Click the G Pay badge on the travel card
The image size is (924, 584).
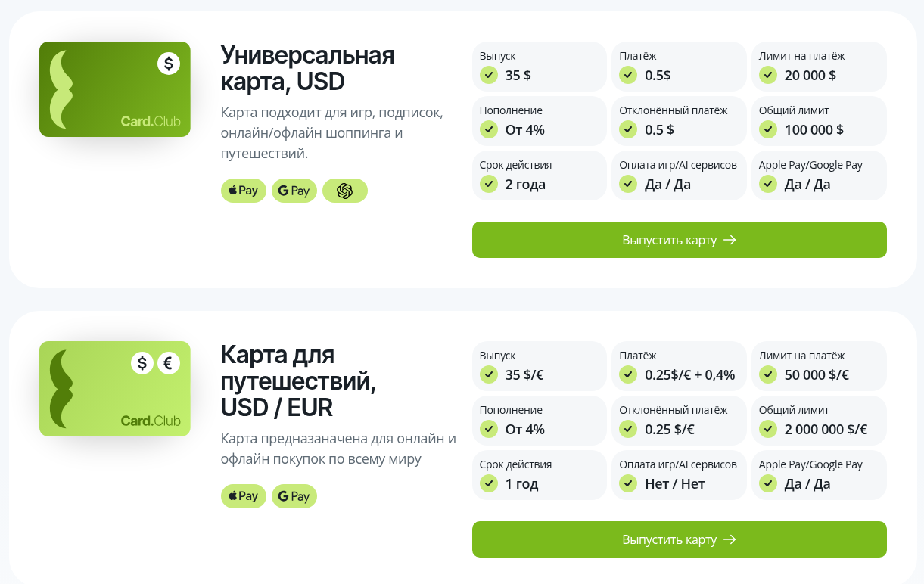pyautogui.click(x=294, y=496)
